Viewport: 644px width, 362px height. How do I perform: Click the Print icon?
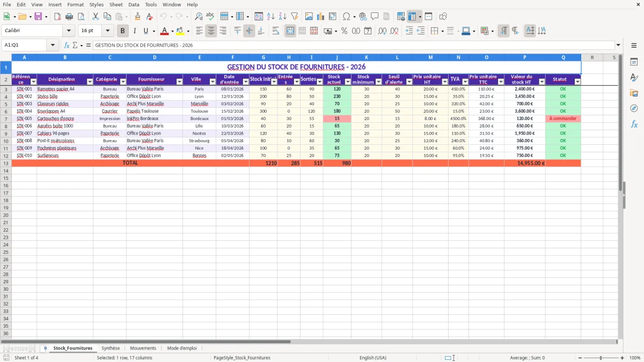click(69, 17)
